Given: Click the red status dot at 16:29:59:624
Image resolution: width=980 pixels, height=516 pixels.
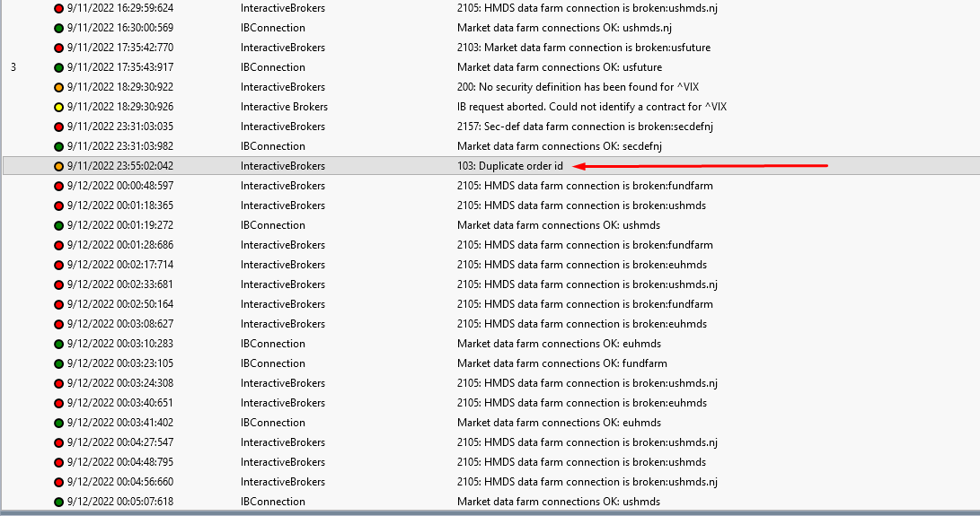Looking at the screenshot, I should click(x=58, y=9).
